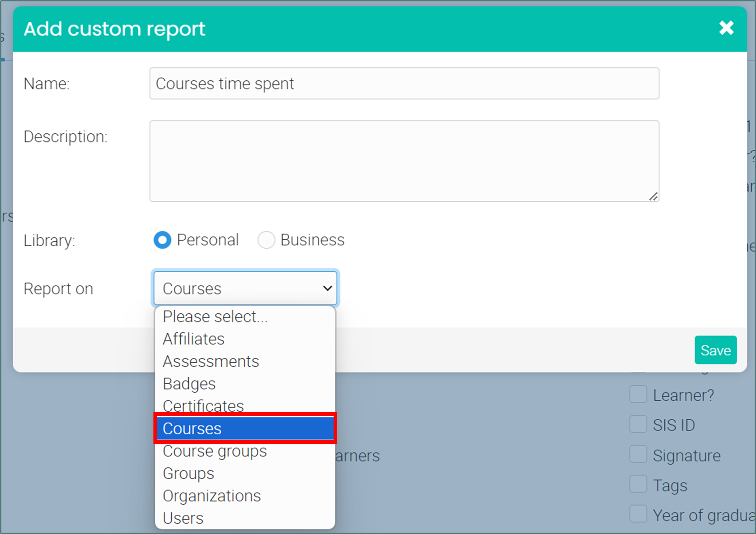
Task: Choose Course groups option
Action: [x=215, y=451]
